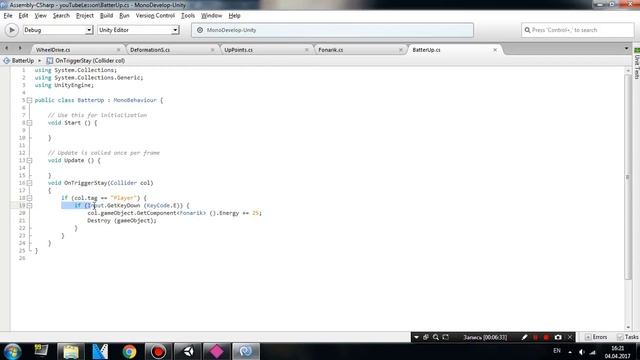Open the pink diamond app in taskbar
The height and width of the screenshot is (360, 640).
pyautogui.click(x=216, y=351)
